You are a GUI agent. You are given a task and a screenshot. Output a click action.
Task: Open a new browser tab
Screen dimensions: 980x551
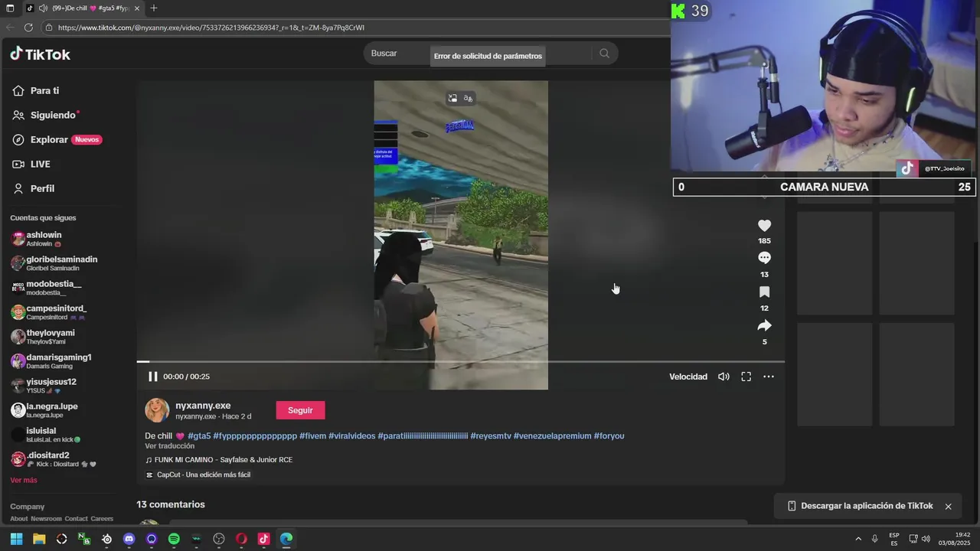(153, 8)
